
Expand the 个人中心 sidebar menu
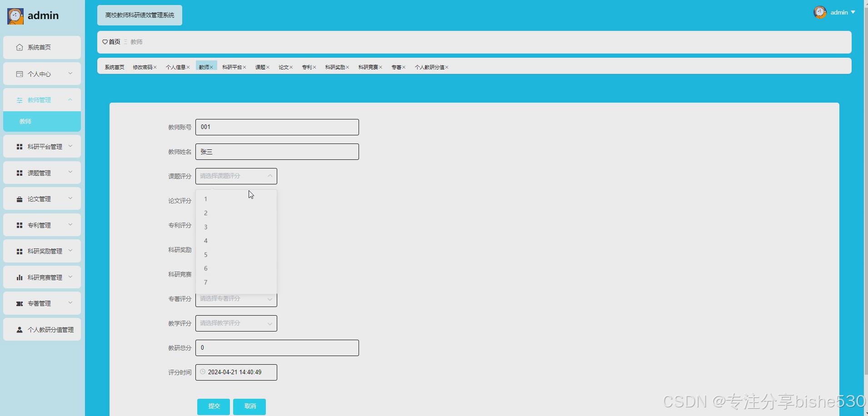pyautogui.click(x=70, y=73)
